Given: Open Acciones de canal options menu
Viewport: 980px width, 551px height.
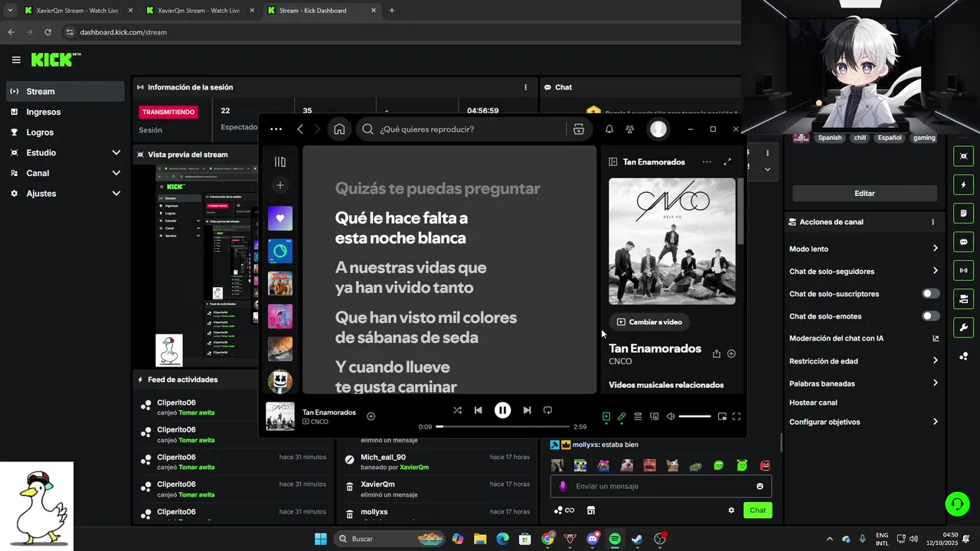Looking at the screenshot, I should click(x=933, y=222).
